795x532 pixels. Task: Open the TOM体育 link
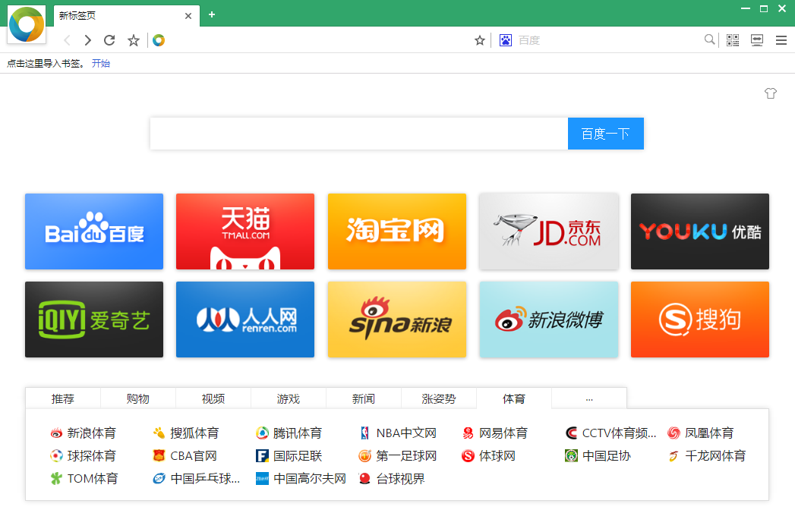point(84,479)
